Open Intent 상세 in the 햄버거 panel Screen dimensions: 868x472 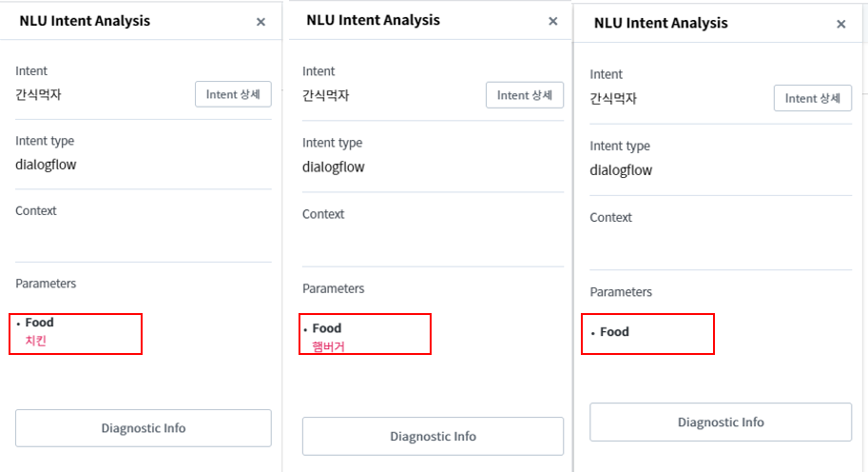coord(524,95)
